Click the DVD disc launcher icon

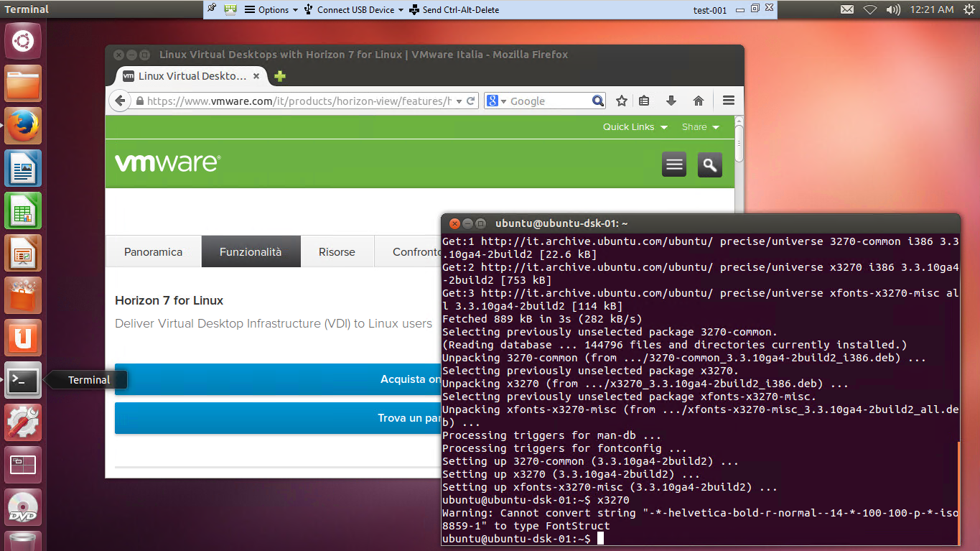click(x=23, y=508)
